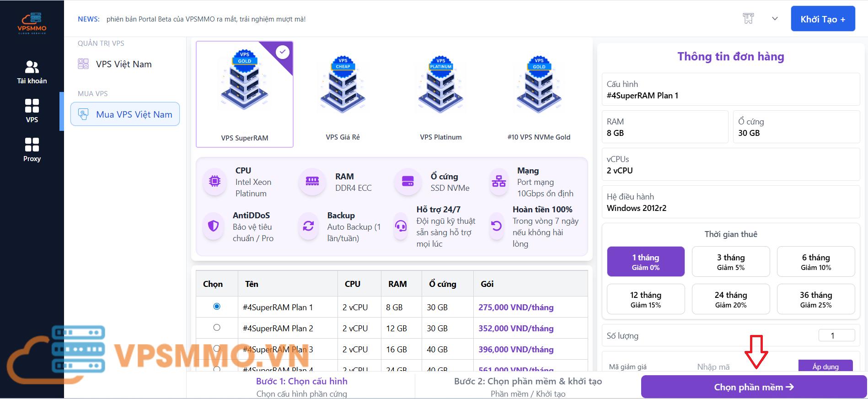868x399 pixels.
Task: Select the VPS Platinum server icon
Action: pos(440,86)
